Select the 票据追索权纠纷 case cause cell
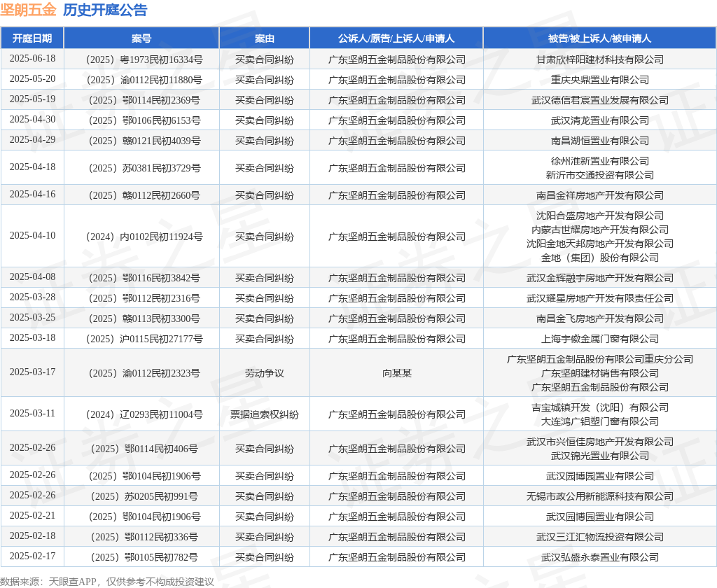Image resolution: width=717 pixels, height=588 pixels. click(x=264, y=414)
